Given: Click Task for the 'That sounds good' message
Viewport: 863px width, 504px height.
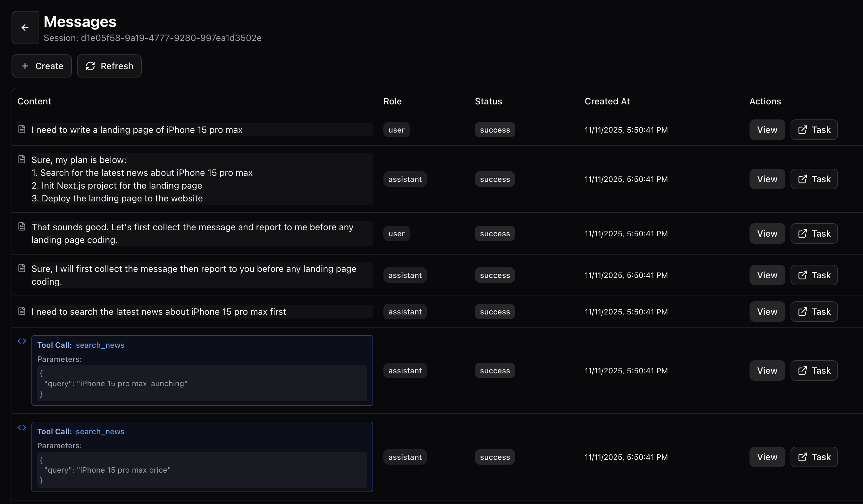Looking at the screenshot, I should click(814, 233).
